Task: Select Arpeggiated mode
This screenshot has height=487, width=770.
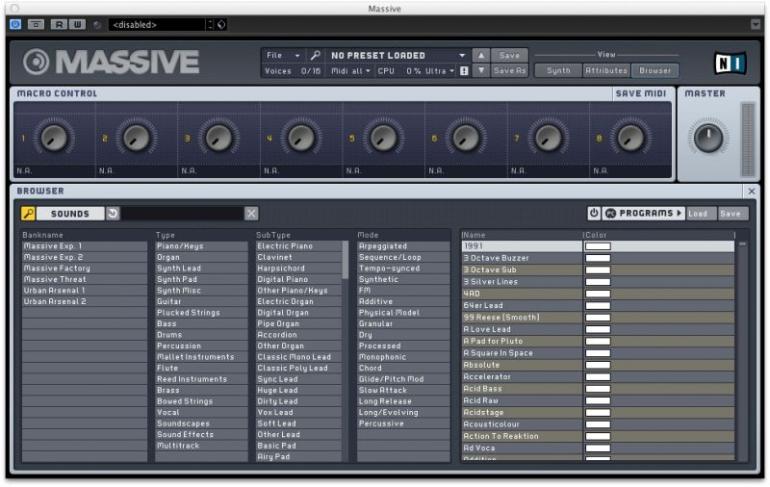Action: click(x=403, y=246)
